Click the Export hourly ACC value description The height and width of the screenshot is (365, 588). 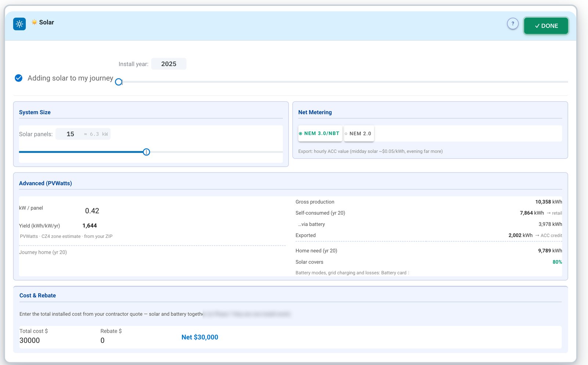point(370,151)
